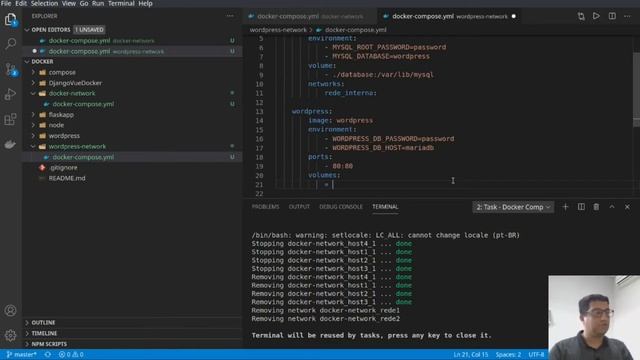Collapse the Open Editors section

click(27, 30)
